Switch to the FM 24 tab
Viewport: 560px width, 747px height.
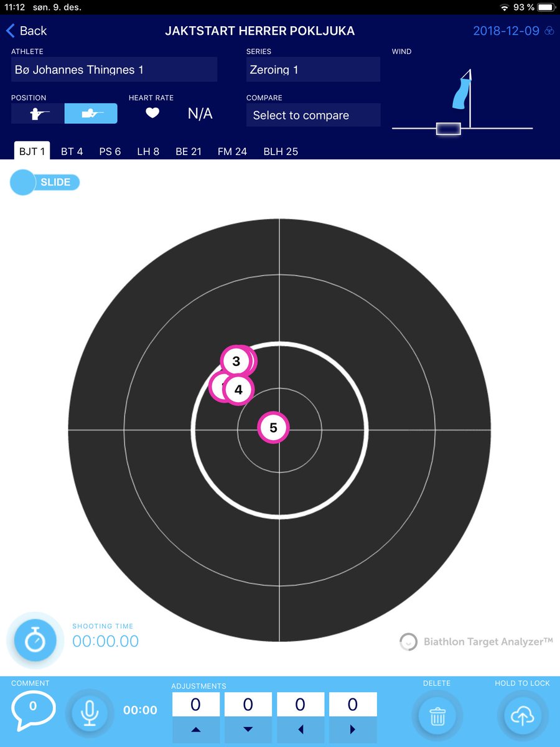coord(232,151)
